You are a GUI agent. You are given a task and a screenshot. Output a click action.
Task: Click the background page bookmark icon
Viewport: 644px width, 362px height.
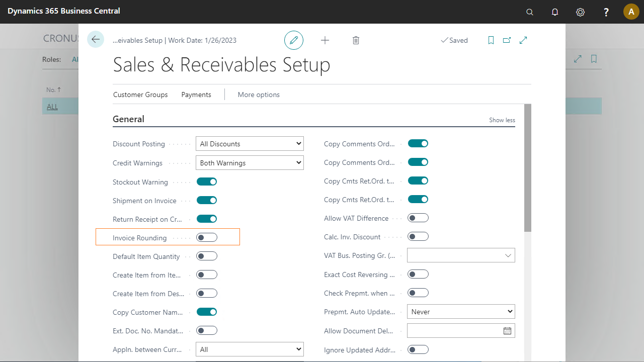[594, 59]
